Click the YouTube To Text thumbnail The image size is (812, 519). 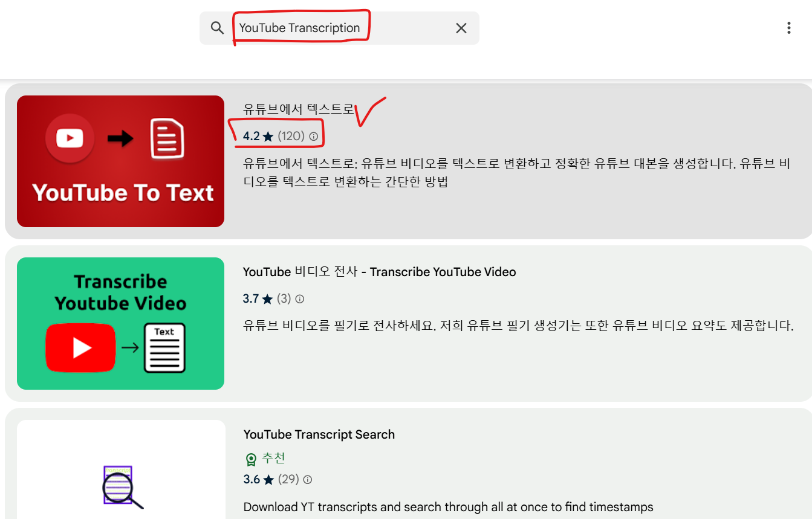[x=120, y=161]
